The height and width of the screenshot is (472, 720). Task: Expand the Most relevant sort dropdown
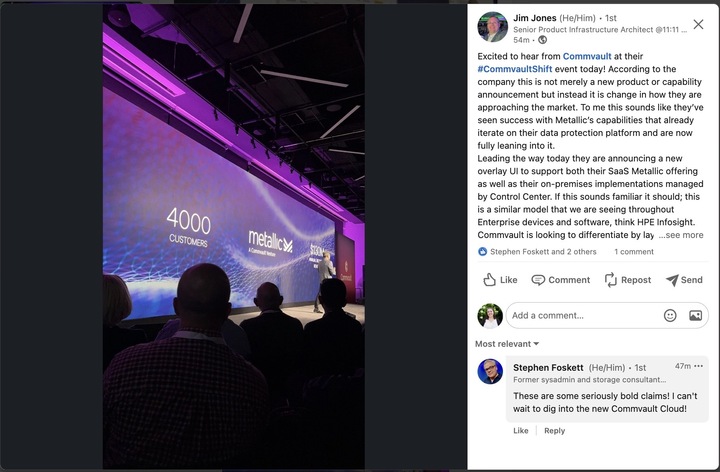507,344
